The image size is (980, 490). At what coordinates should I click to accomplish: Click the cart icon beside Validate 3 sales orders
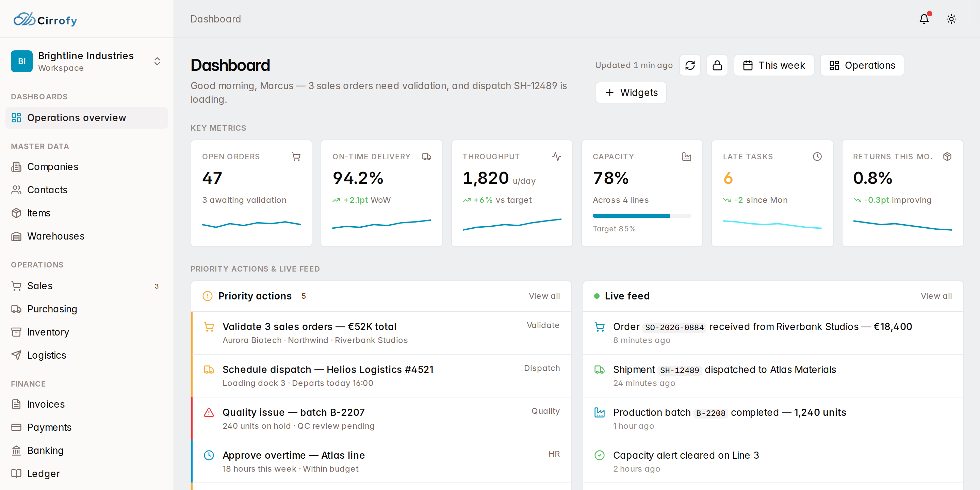[x=209, y=327]
